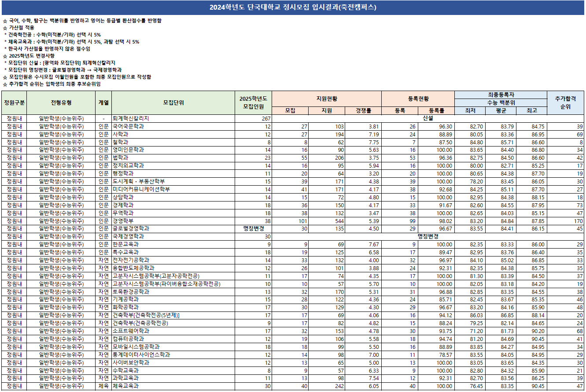The width and height of the screenshot is (586, 392).
Task: Click the 전자전기공학과 cell
Action: coord(173,260)
